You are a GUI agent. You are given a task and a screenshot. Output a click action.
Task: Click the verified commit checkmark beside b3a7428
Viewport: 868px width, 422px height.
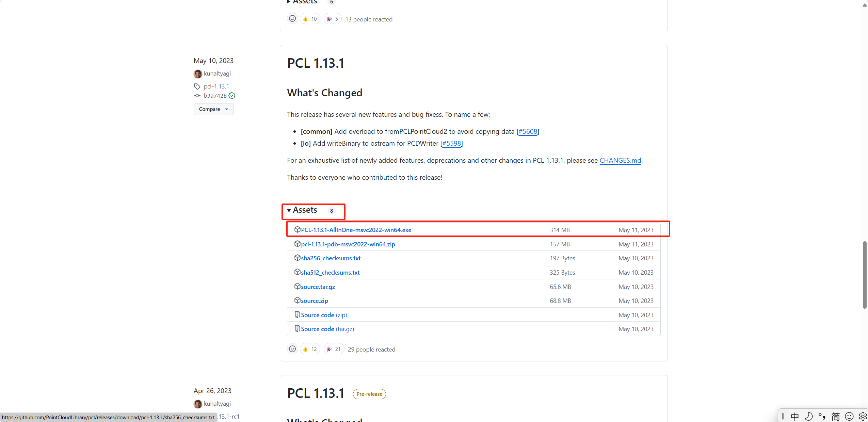[232, 96]
